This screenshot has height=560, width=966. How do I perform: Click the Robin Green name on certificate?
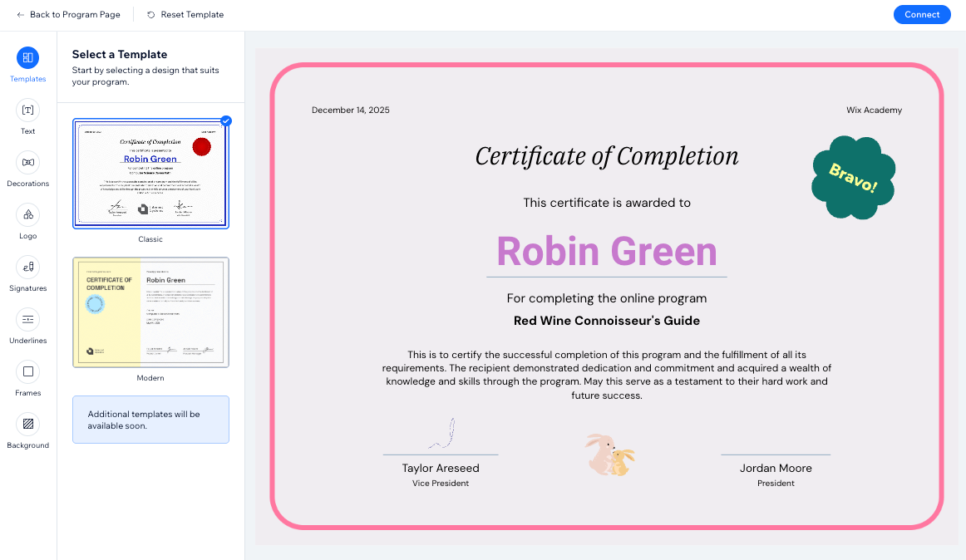(x=606, y=252)
